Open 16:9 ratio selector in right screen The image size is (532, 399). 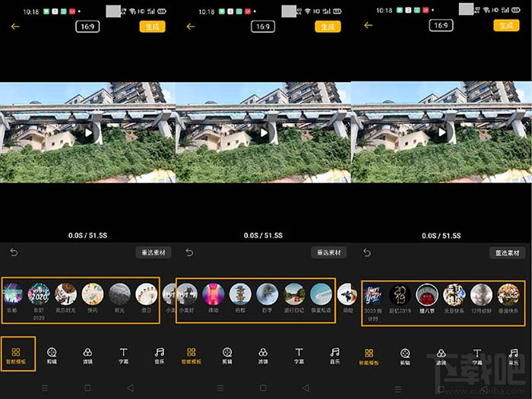click(x=440, y=25)
